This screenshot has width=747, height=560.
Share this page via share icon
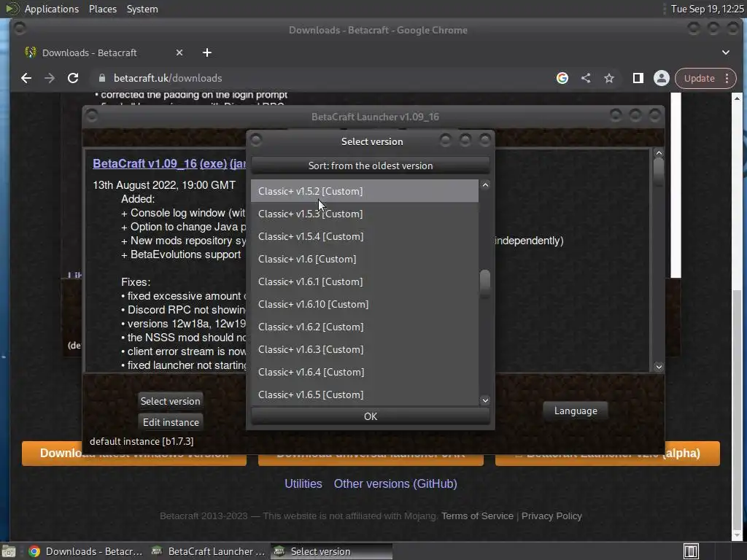[x=586, y=78]
